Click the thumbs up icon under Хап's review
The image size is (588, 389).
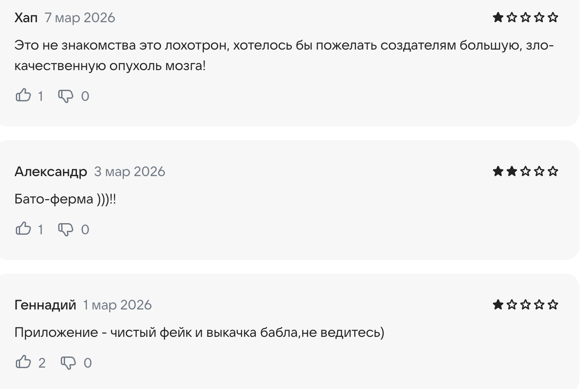coord(23,95)
